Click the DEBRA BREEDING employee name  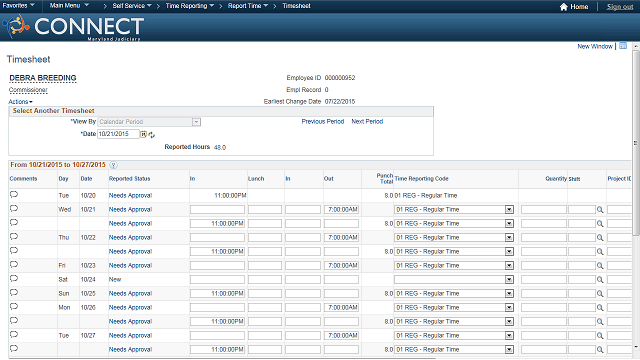coord(43,78)
